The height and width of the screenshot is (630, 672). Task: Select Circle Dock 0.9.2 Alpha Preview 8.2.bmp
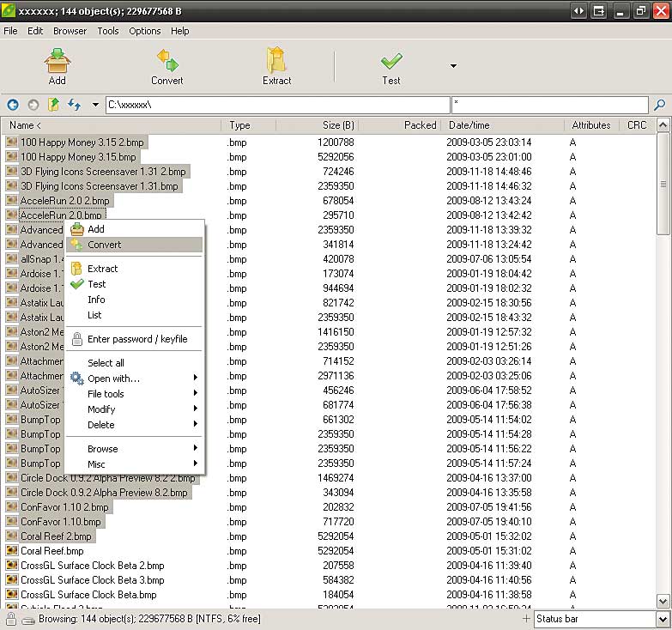(104, 493)
